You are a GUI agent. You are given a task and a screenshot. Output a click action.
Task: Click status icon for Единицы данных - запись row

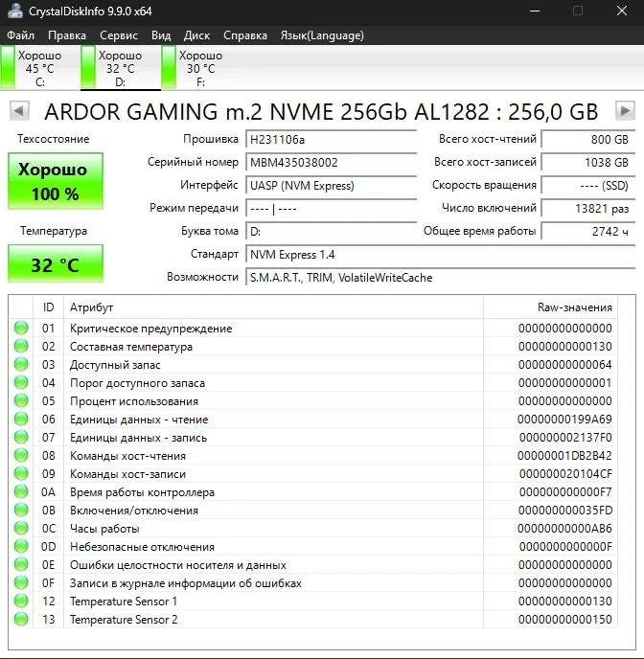21,437
